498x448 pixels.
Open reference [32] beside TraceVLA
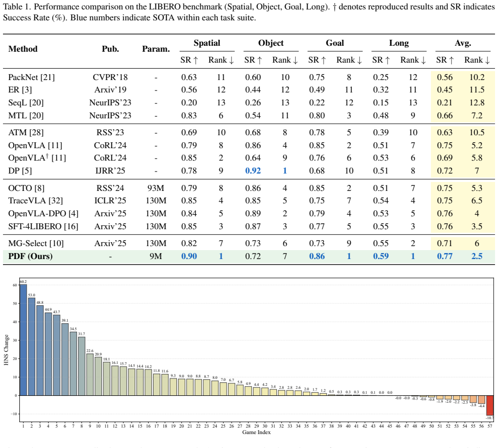[56, 201]
